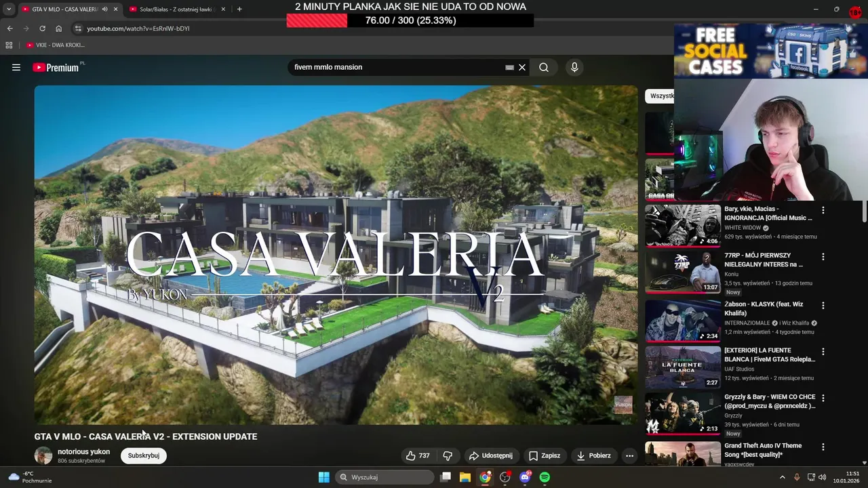
Task: Go back in browser
Action: coord(9,28)
